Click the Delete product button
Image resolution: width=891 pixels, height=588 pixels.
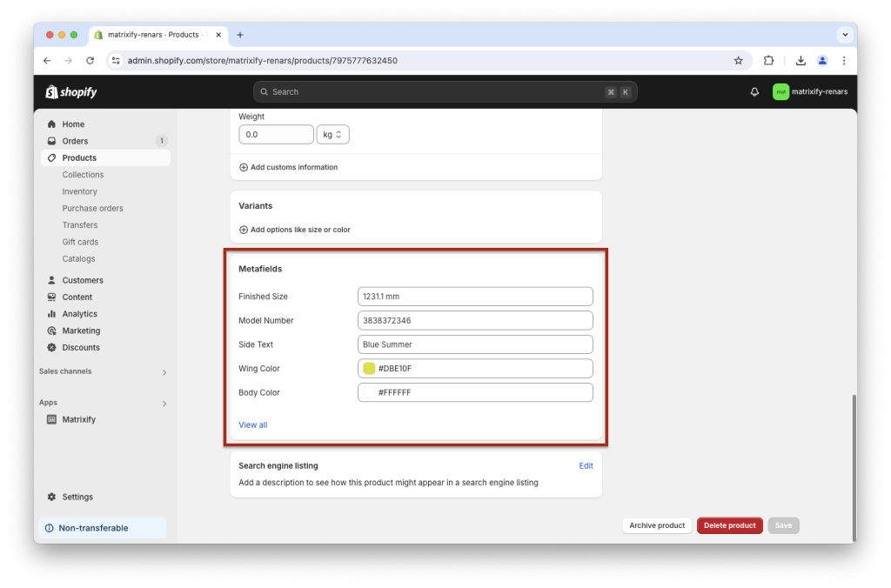click(x=729, y=525)
